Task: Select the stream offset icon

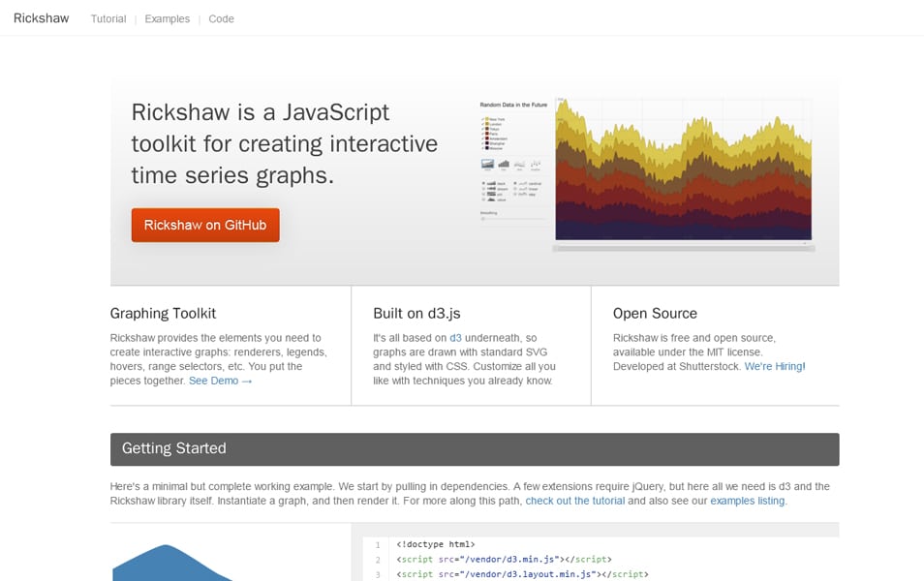Action: coord(482,189)
